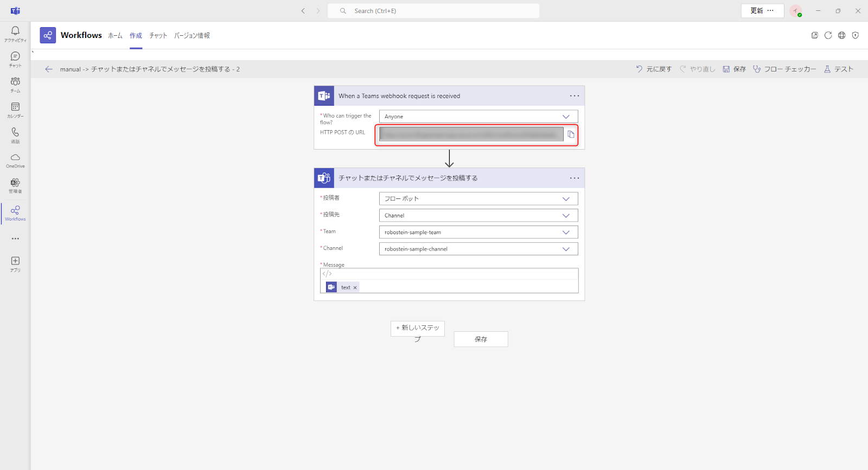
Task: Run テスト on the flow
Action: [x=839, y=69]
